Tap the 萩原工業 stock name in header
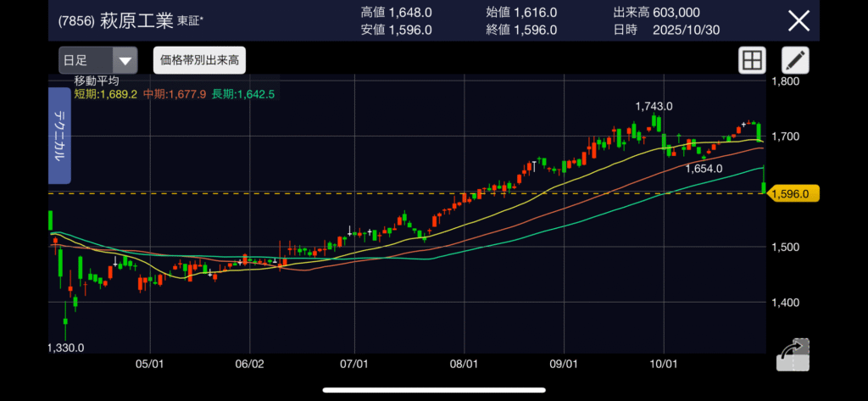Viewport: 868px width, 401px height. coord(137,19)
